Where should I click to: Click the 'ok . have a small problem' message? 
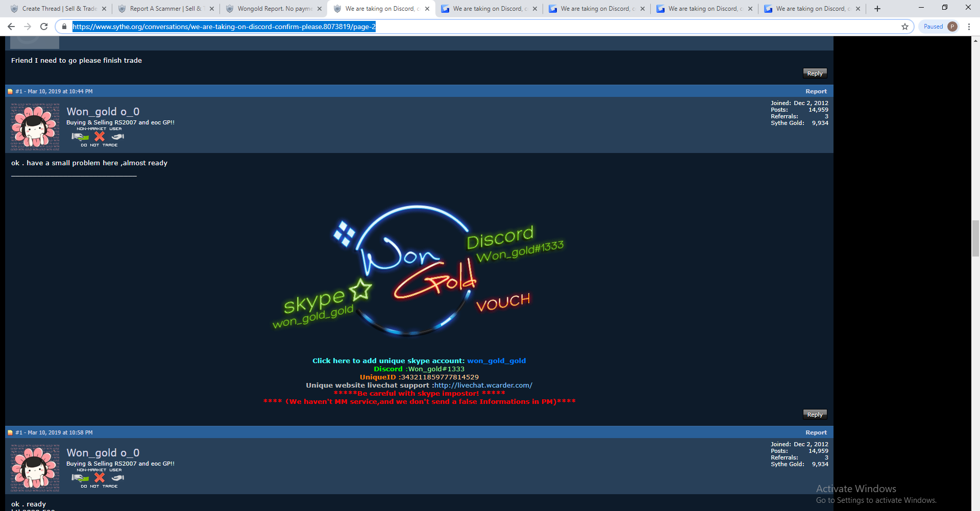[89, 163]
